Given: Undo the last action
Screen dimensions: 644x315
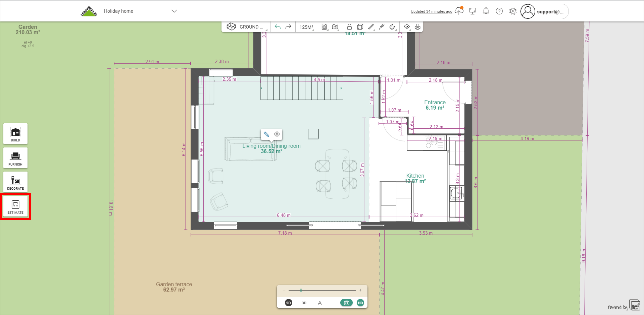Looking at the screenshot, I should point(278,27).
